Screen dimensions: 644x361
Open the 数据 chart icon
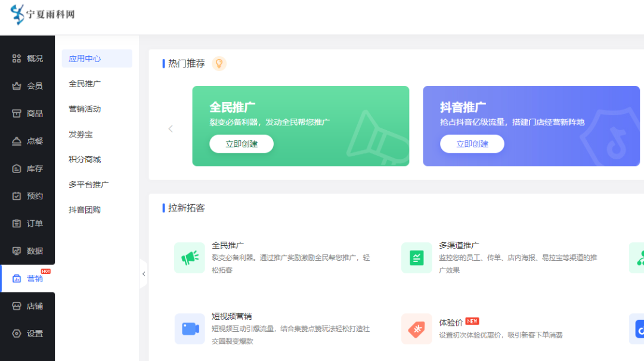pyautogui.click(x=17, y=251)
